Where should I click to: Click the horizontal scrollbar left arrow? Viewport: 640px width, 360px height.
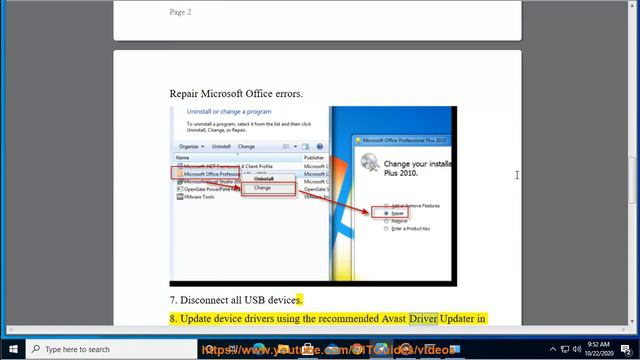11,329
